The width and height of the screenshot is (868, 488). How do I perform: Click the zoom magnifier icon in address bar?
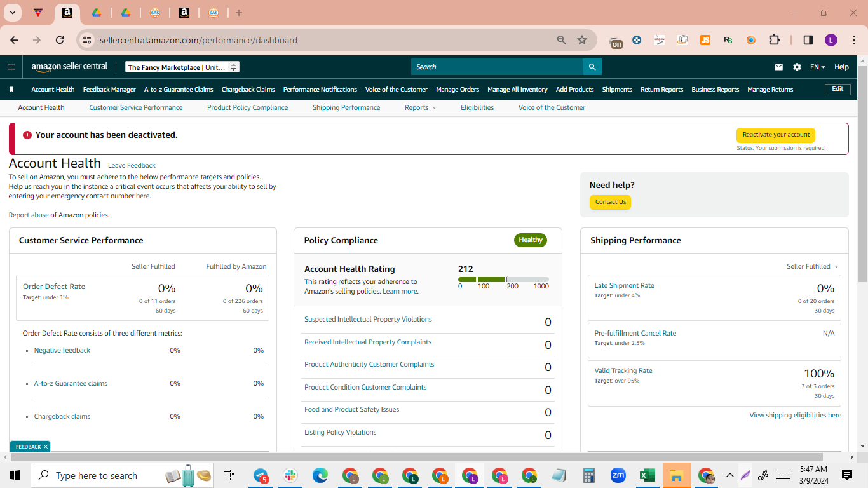pos(561,40)
